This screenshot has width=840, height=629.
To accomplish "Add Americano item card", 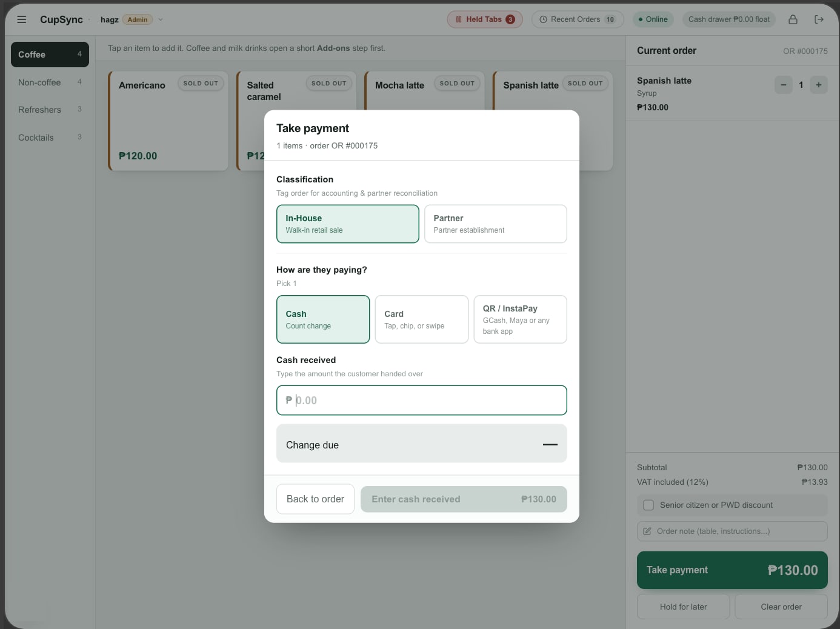I will pyautogui.click(x=168, y=121).
